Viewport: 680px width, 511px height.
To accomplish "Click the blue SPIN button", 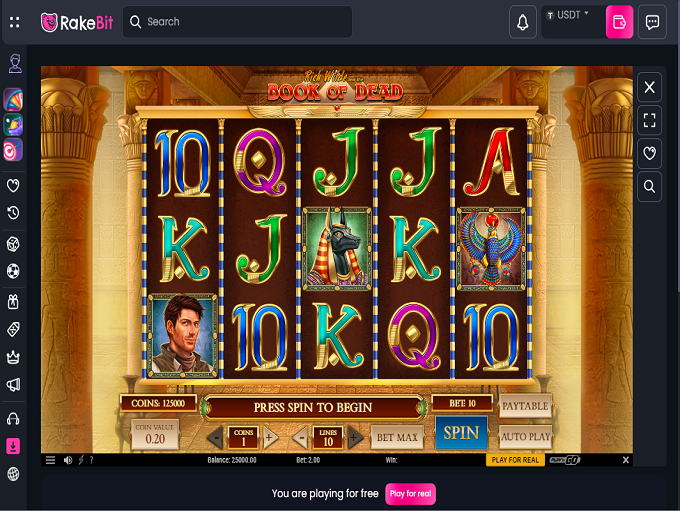I will [461, 432].
